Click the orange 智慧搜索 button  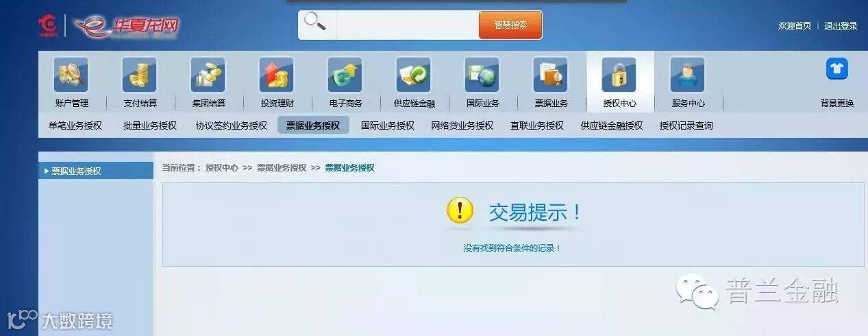(510, 25)
